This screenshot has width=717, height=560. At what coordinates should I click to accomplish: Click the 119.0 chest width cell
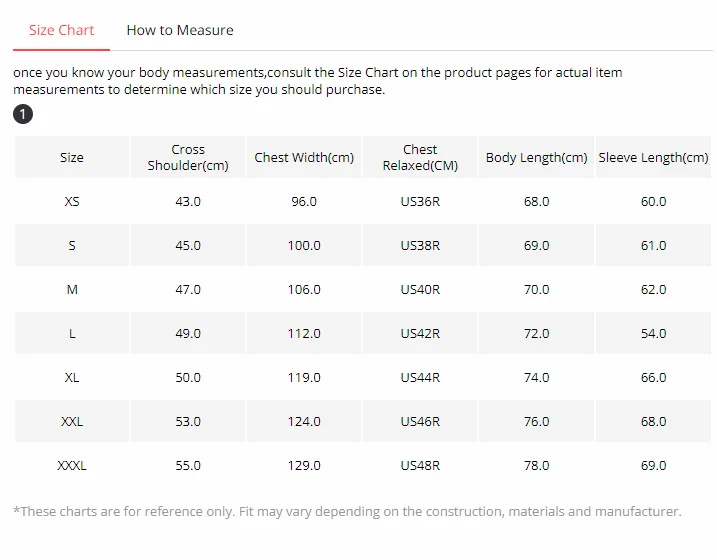[304, 378]
